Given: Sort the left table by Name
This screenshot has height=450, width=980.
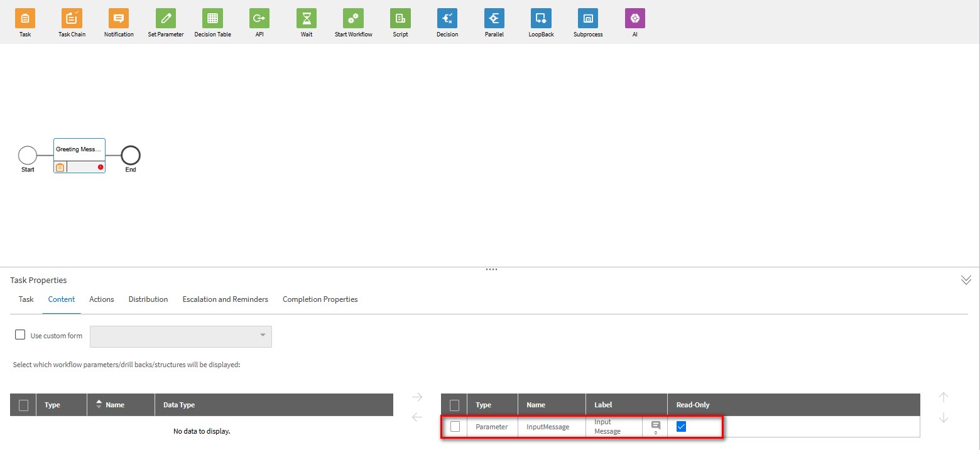Looking at the screenshot, I should [114, 405].
